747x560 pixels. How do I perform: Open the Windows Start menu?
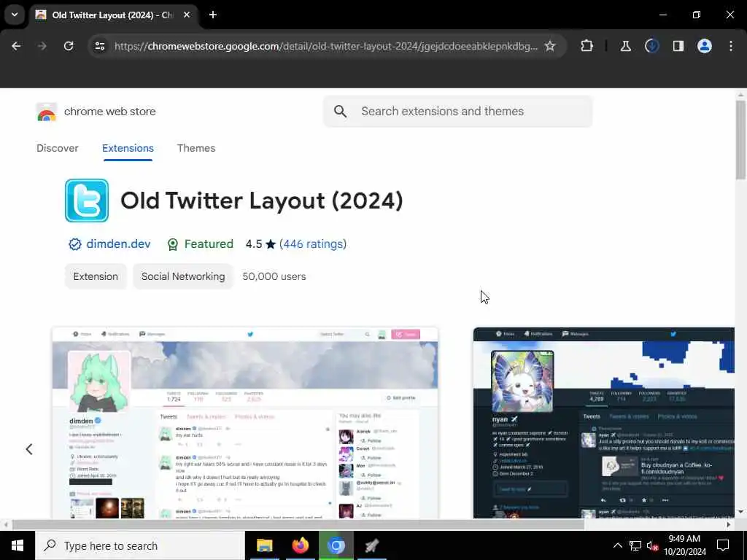tap(18, 545)
